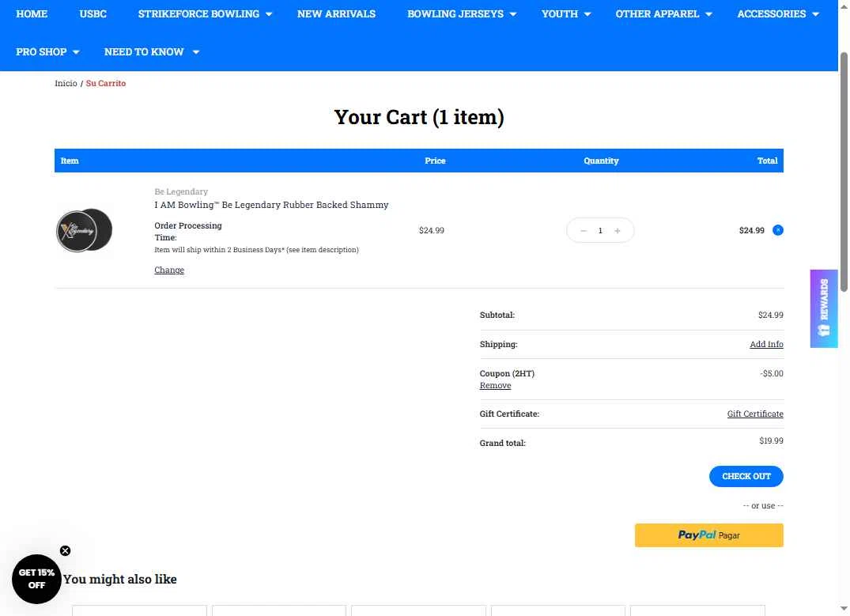Image resolution: width=850 pixels, height=616 pixels.
Task: Select the -$5.00 coupon discount value
Action: click(x=772, y=373)
